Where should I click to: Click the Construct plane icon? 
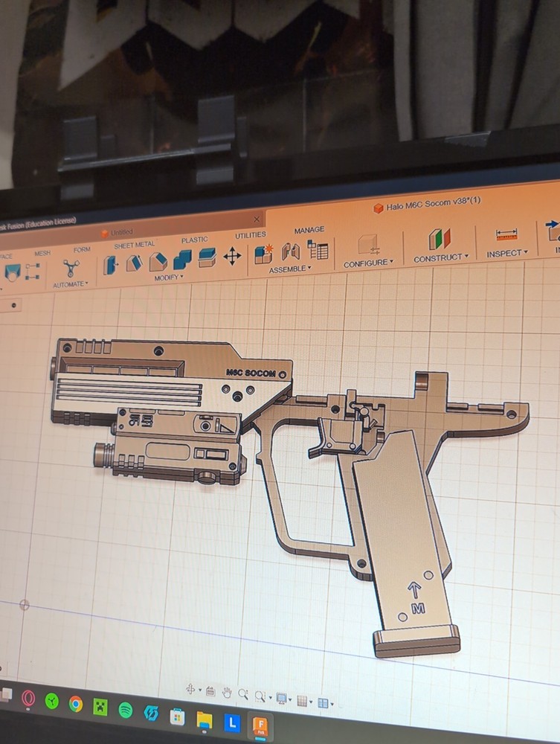tap(440, 239)
